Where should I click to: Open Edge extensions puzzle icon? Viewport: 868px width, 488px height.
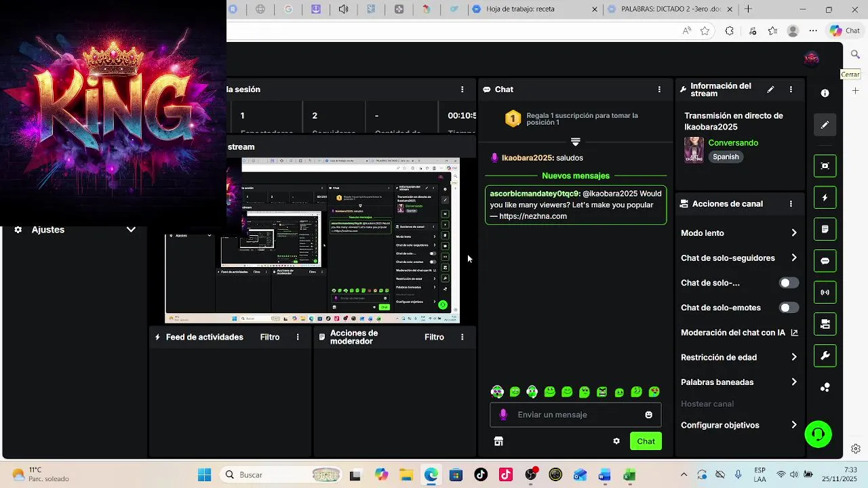tap(730, 30)
